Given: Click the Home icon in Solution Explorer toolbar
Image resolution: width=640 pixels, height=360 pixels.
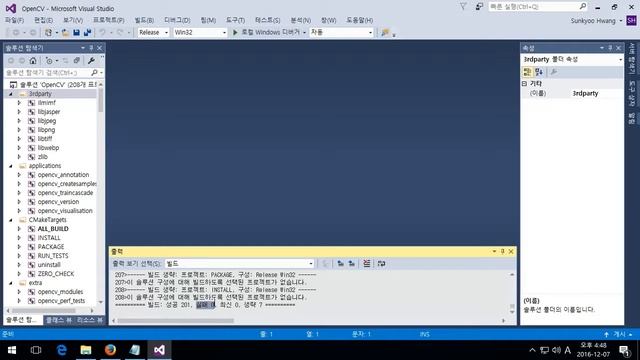Looking at the screenshot, I should pos(33,60).
